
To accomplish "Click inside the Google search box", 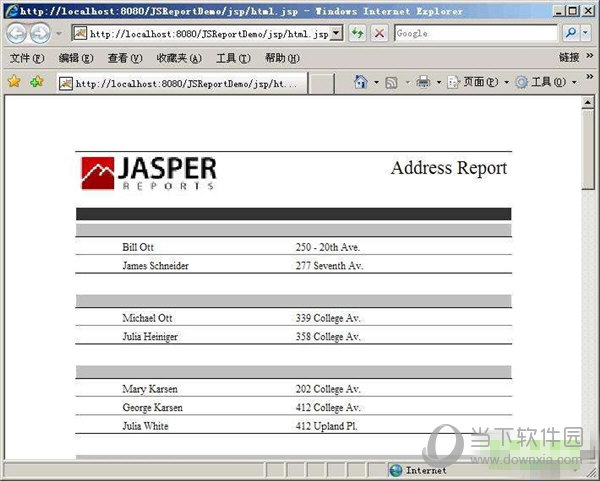I will point(475,33).
